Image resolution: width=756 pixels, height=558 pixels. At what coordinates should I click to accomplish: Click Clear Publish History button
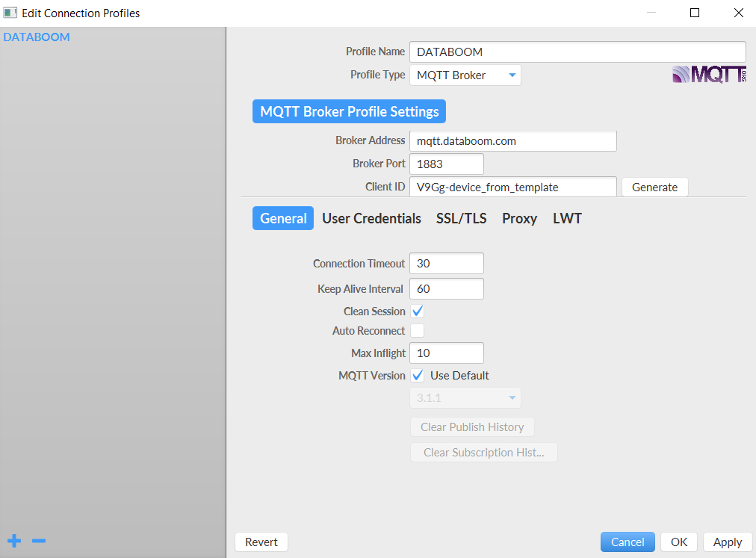tap(472, 427)
